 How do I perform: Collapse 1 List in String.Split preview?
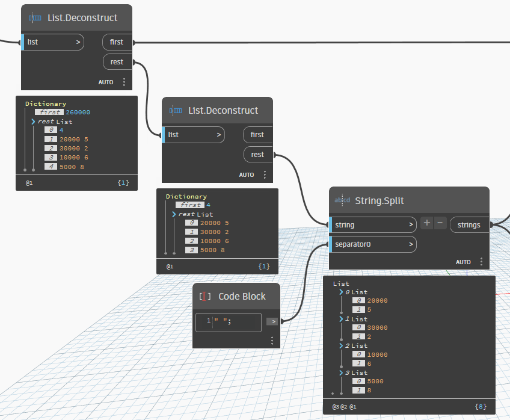341,319
